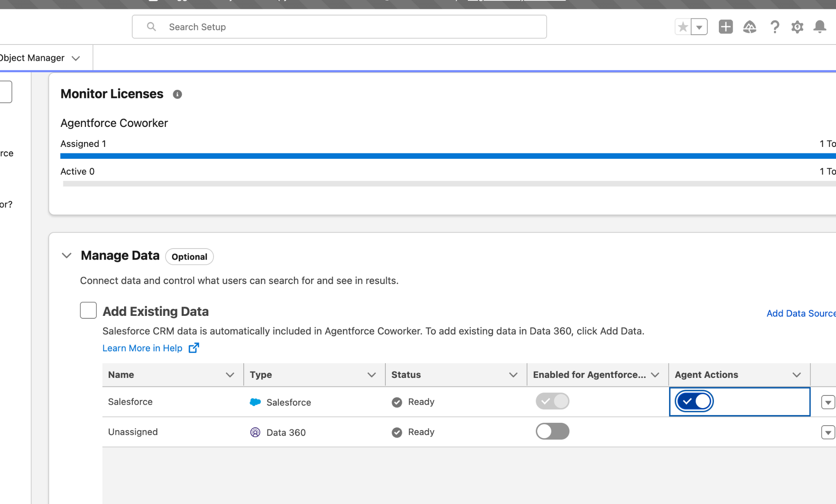Open the Name column menu chevron

point(230,375)
